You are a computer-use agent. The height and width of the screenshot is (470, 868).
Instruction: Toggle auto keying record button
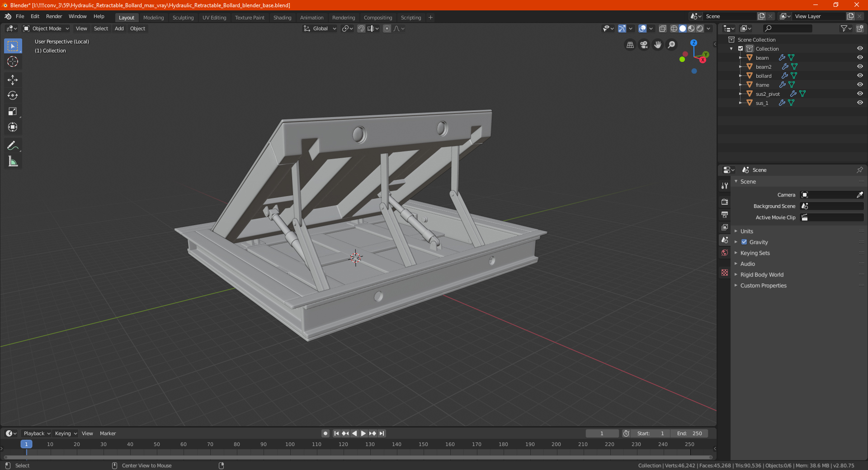[x=325, y=433]
